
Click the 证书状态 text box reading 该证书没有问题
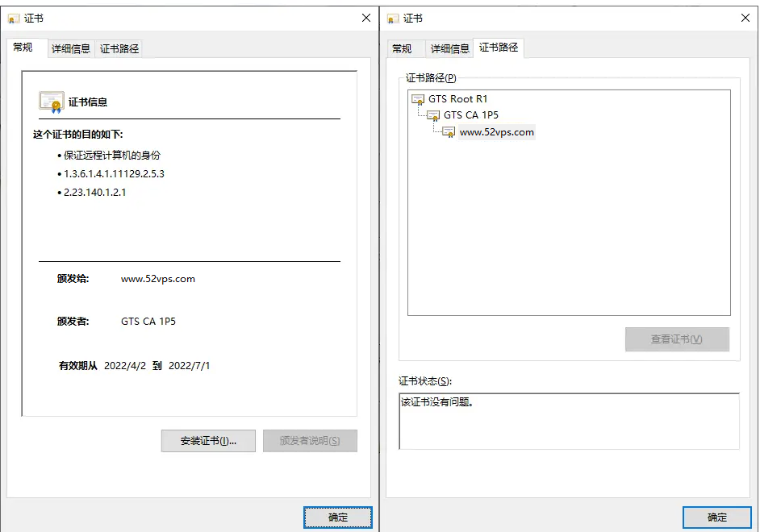coord(570,421)
